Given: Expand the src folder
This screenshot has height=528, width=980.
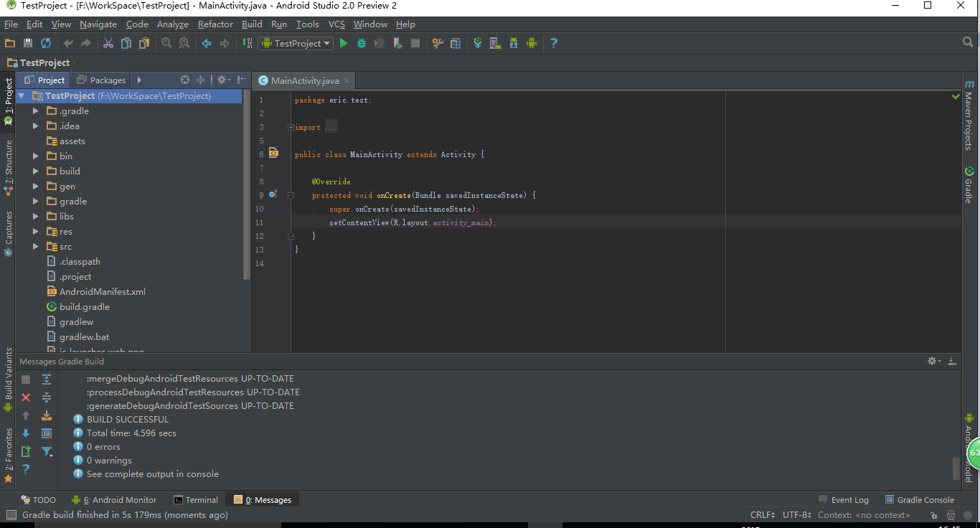Looking at the screenshot, I should pyautogui.click(x=36, y=247).
